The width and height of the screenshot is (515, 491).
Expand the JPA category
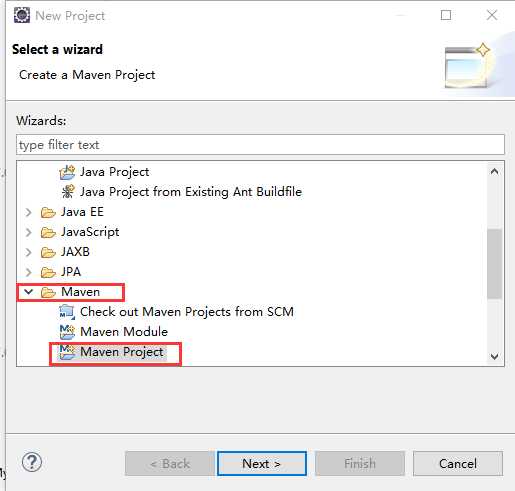[x=29, y=272]
